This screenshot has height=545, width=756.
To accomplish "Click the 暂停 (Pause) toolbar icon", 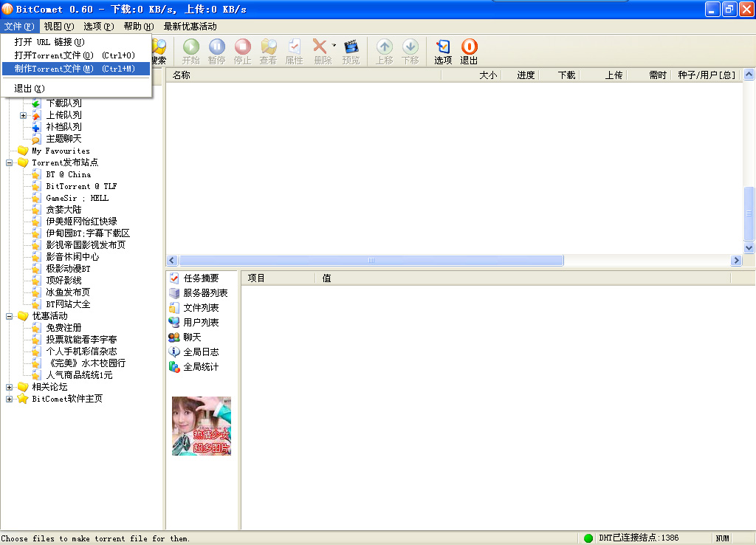I will click(x=217, y=52).
